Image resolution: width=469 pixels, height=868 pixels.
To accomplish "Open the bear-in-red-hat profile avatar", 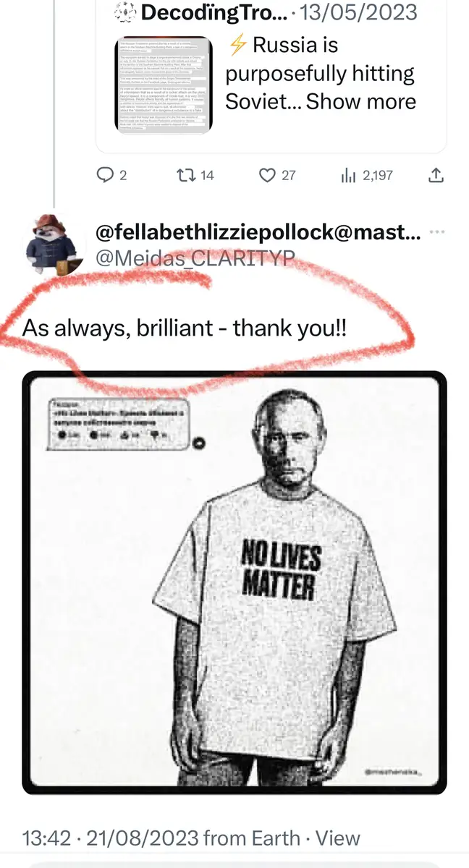I will (x=52, y=245).
